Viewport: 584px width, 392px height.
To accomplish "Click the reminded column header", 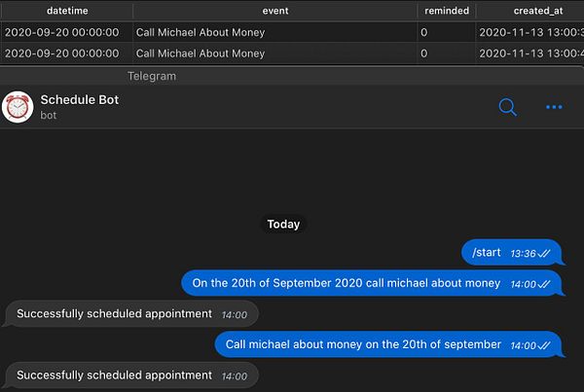I will (x=447, y=11).
